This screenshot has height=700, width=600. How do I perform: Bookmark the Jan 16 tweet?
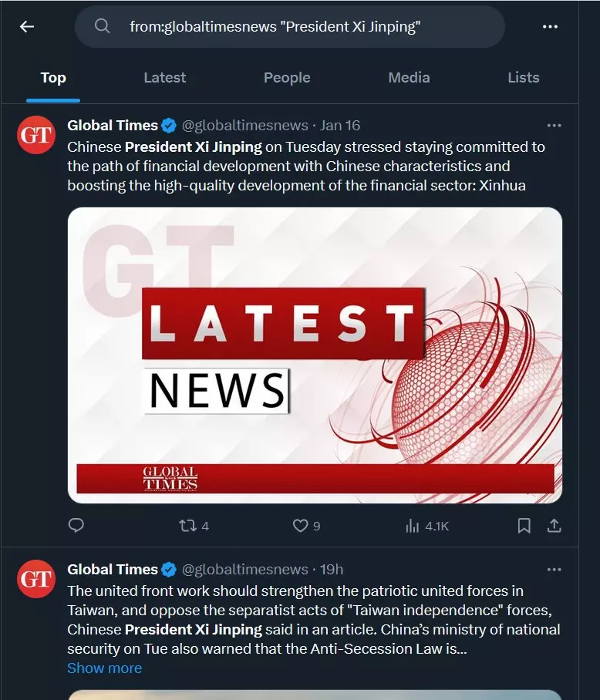[x=524, y=526]
